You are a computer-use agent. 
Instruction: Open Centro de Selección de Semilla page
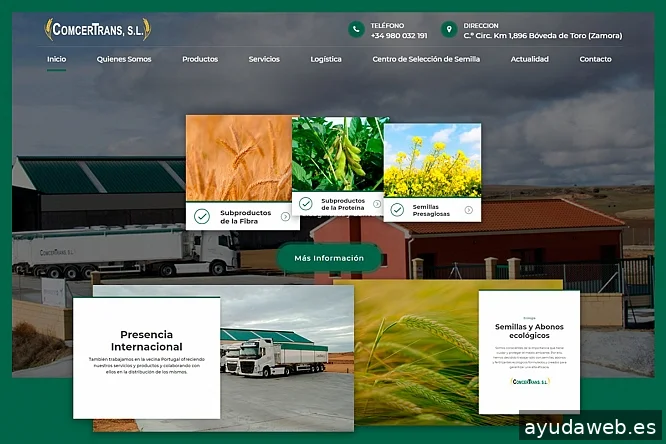pos(426,59)
